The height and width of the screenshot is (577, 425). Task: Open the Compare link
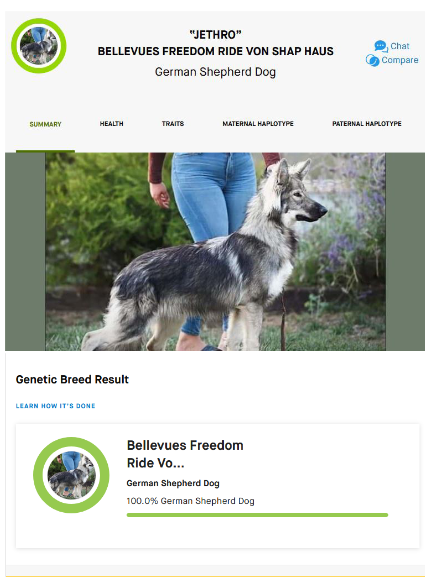click(400, 60)
